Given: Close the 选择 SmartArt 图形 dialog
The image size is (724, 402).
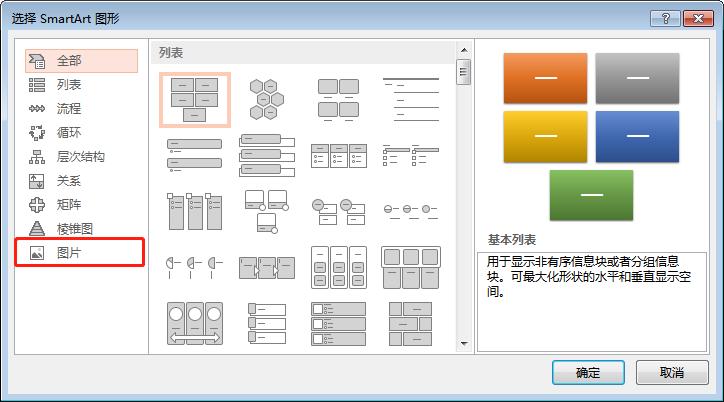Looking at the screenshot, I should (699, 18).
